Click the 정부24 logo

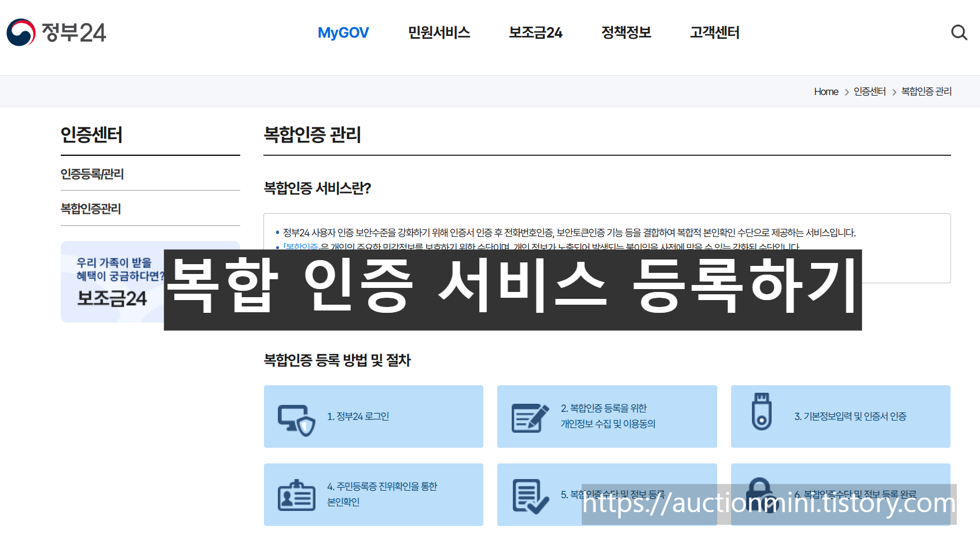click(x=56, y=32)
